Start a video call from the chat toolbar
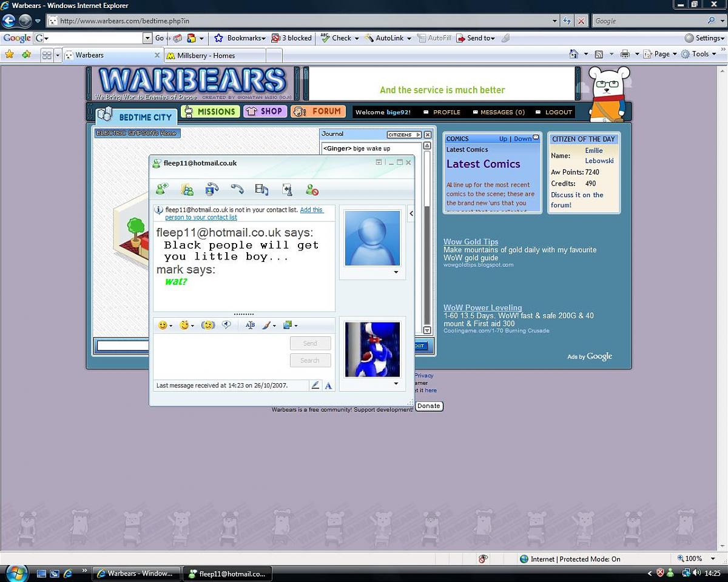Viewport: 728px width, 582px height. click(x=212, y=190)
